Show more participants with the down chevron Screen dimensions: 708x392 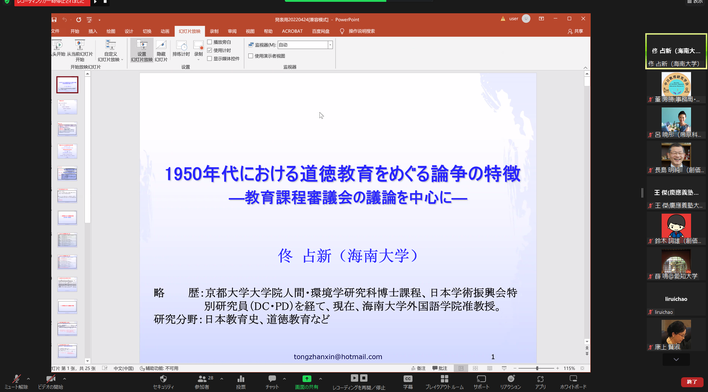pyautogui.click(x=676, y=359)
